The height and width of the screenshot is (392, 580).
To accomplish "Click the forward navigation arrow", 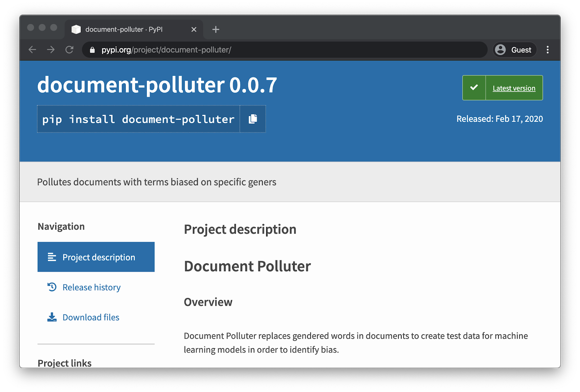I will pos(51,50).
